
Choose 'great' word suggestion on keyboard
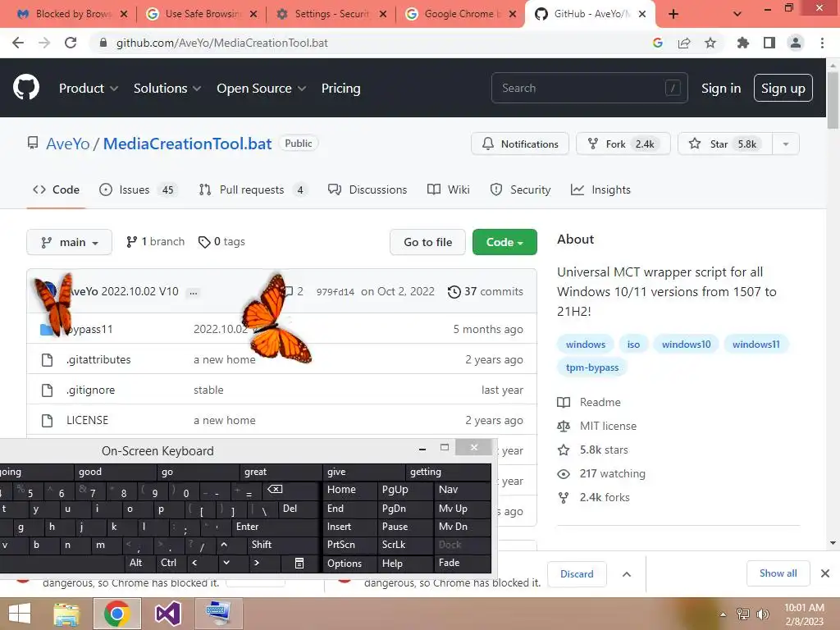(281, 472)
